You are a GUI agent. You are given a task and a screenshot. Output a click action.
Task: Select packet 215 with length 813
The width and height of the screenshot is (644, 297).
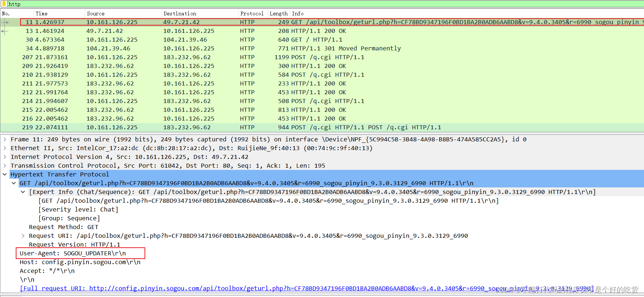click(322, 110)
